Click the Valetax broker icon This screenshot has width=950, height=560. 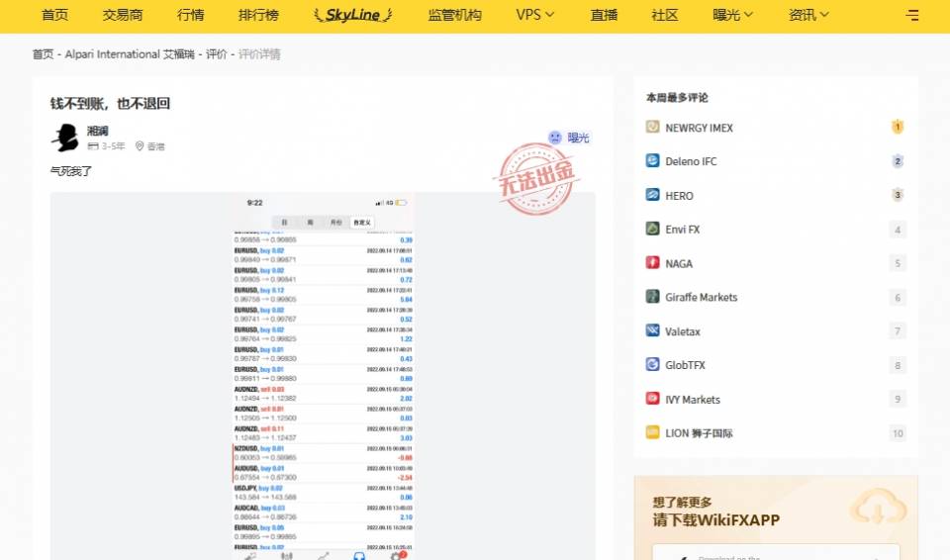pos(652,330)
